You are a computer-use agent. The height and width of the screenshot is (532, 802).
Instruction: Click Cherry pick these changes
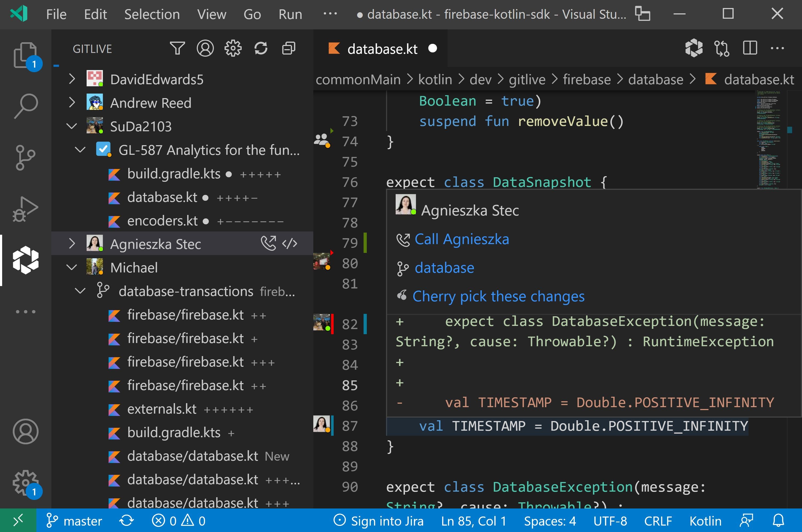point(498,296)
